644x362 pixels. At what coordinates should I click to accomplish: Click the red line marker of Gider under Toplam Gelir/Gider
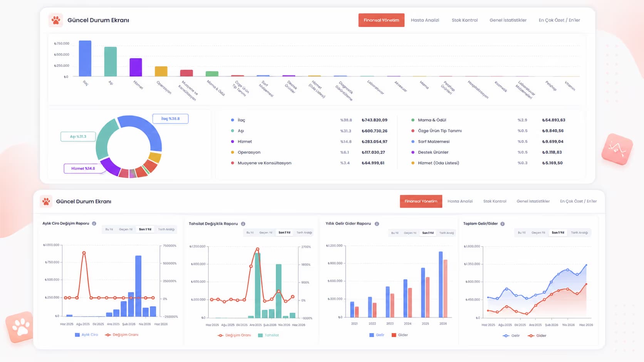pos(531,336)
